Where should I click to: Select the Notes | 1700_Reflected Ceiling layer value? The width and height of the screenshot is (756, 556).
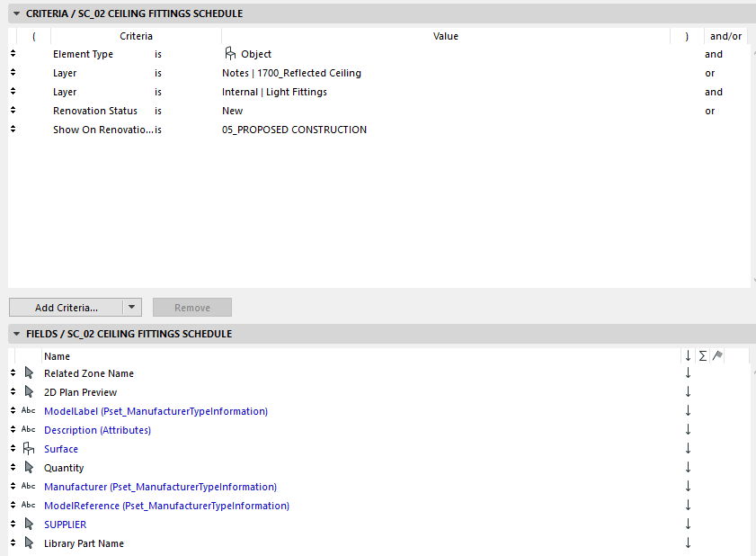coord(291,73)
